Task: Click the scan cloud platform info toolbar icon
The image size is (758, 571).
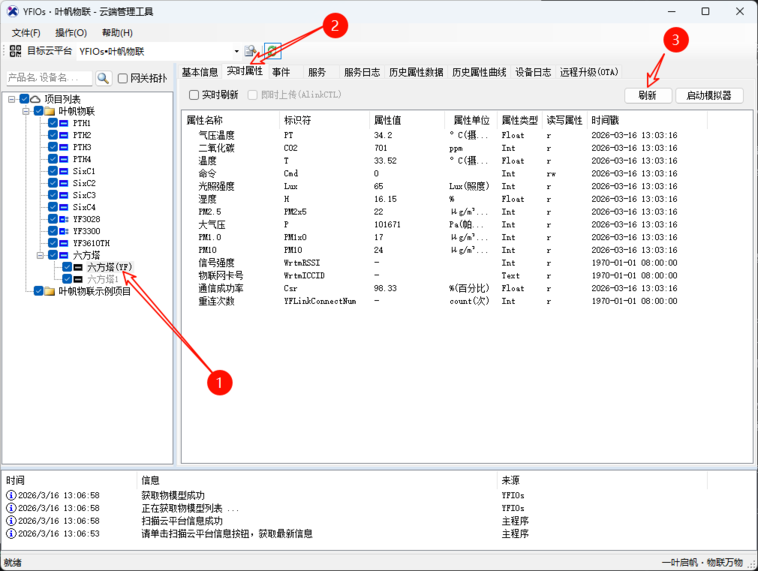Action: pyautogui.click(x=250, y=51)
